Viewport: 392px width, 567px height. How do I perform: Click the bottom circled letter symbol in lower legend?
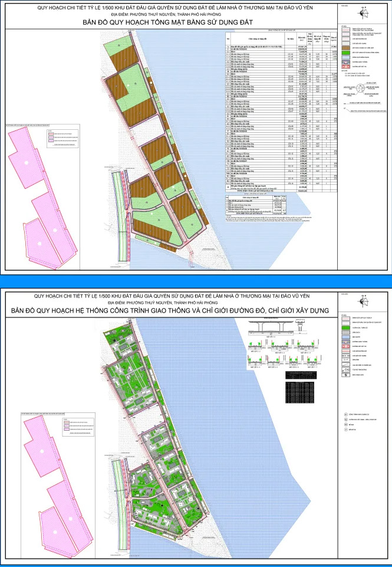coord(346,429)
